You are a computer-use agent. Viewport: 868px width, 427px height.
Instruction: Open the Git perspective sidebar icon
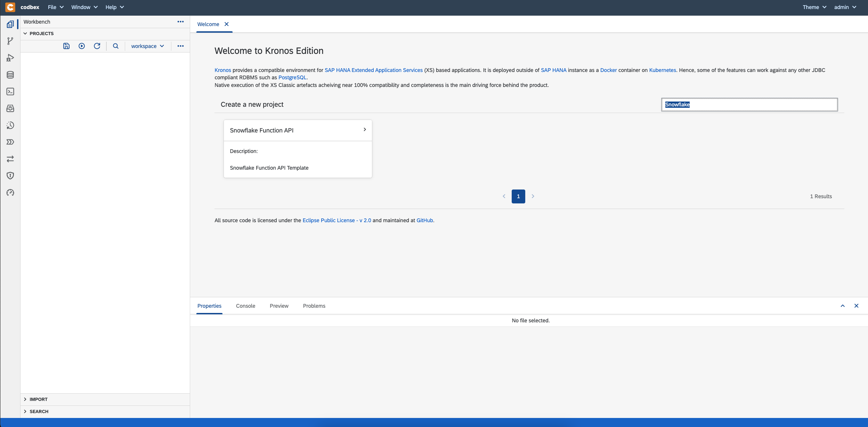[x=10, y=41]
